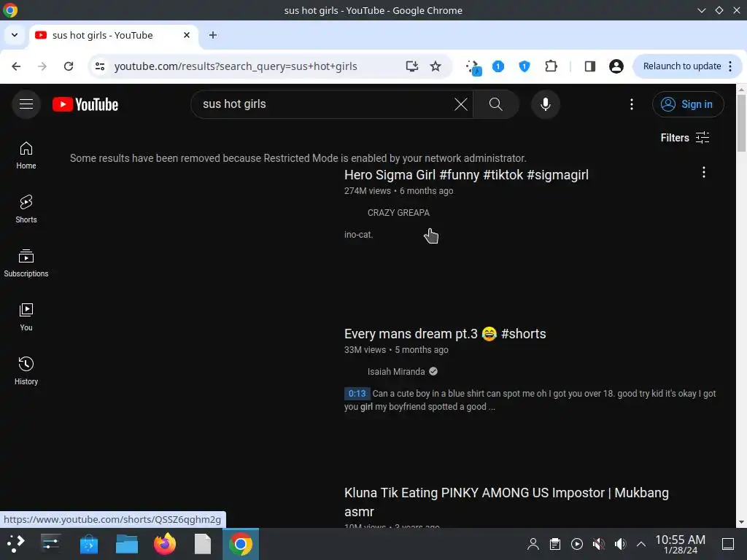Close the YouTube tab
747x560 pixels.
tap(187, 35)
